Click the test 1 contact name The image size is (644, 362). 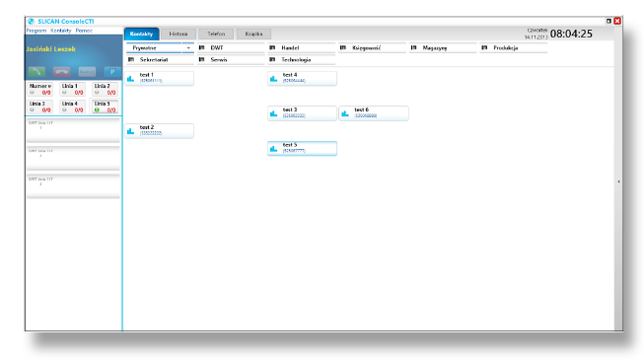pyautogui.click(x=147, y=75)
